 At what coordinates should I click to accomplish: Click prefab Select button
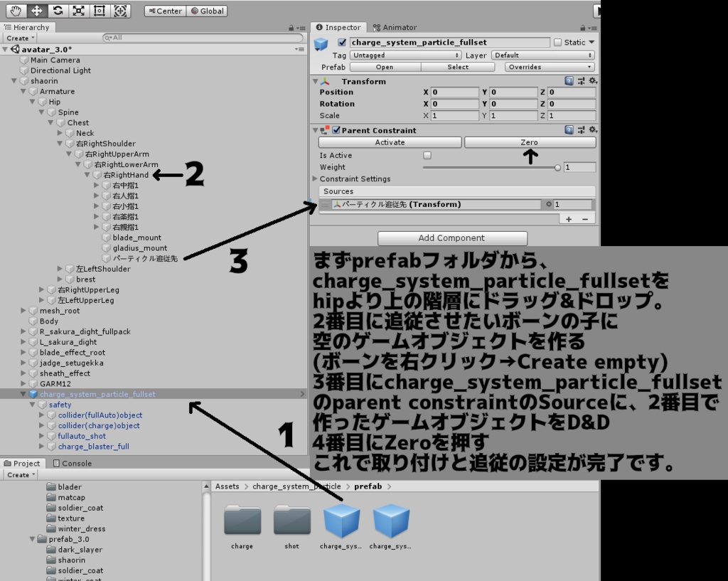coord(458,67)
